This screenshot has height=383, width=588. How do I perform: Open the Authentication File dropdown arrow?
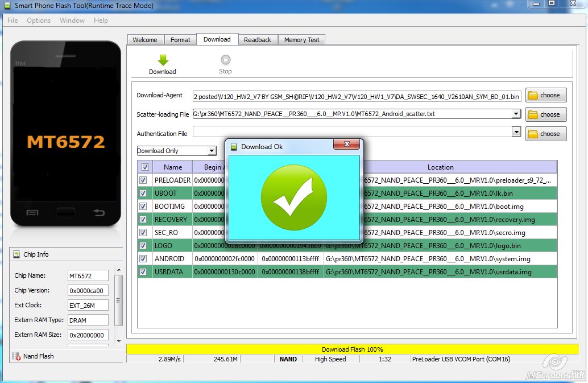[516, 131]
